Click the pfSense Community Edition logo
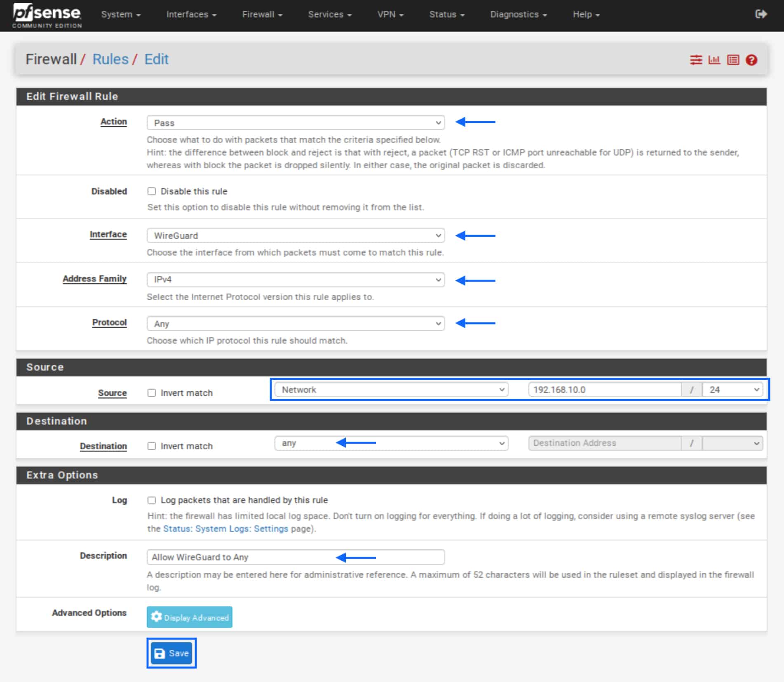 coord(47,16)
